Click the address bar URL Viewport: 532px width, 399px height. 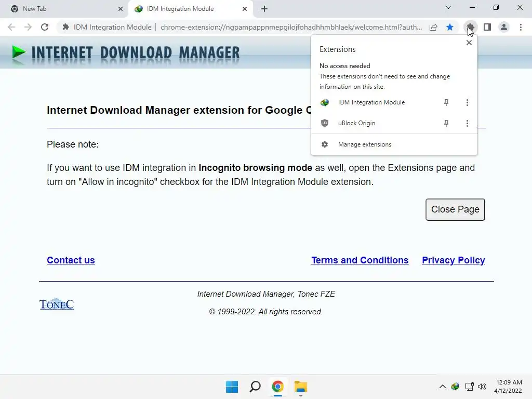coord(291,27)
